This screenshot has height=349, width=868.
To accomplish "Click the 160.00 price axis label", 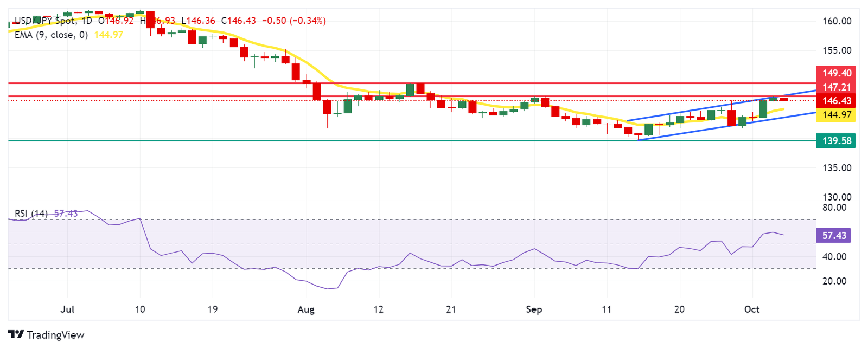I will (837, 21).
